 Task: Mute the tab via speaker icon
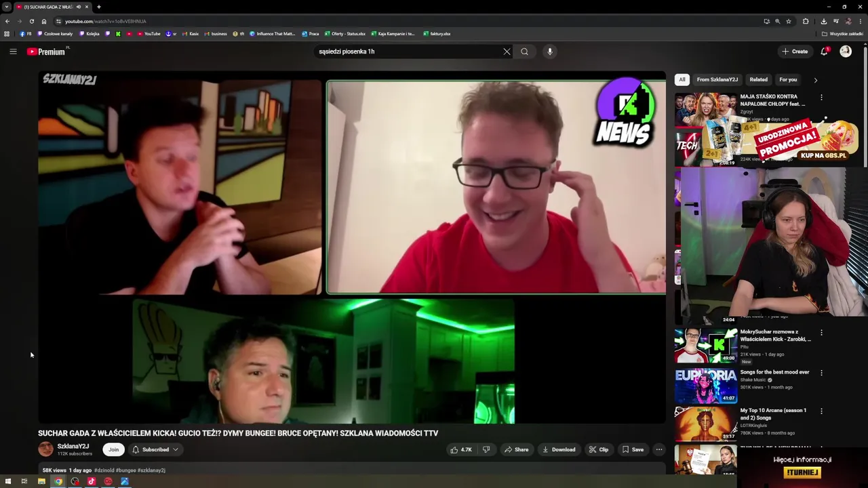click(x=79, y=7)
